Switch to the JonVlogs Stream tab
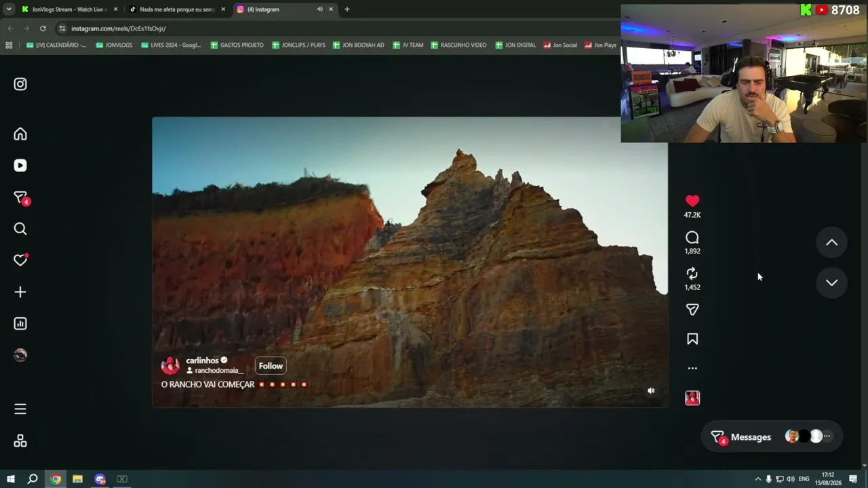868x488 pixels. coord(68,9)
